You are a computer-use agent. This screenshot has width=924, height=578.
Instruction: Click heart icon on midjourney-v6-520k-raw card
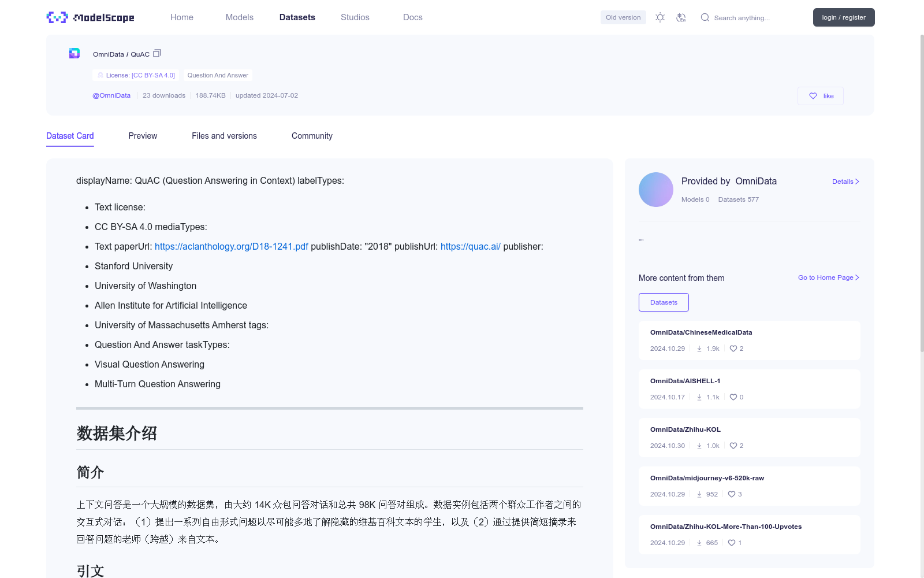tap(732, 494)
